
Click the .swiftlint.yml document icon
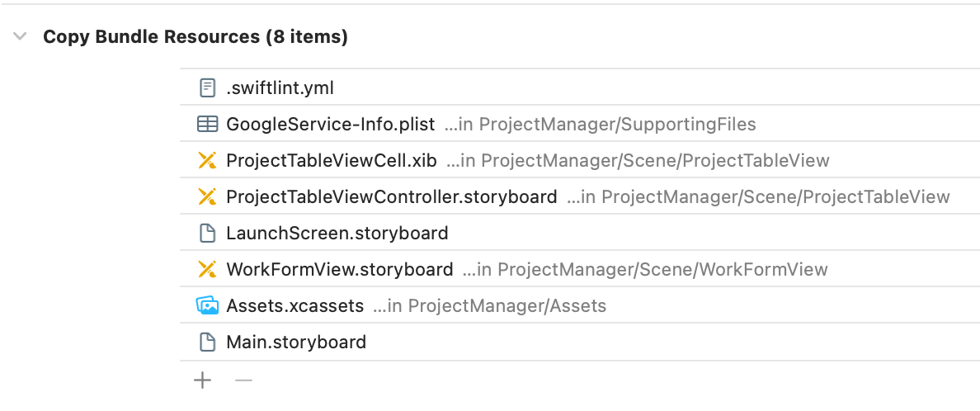pos(207,88)
